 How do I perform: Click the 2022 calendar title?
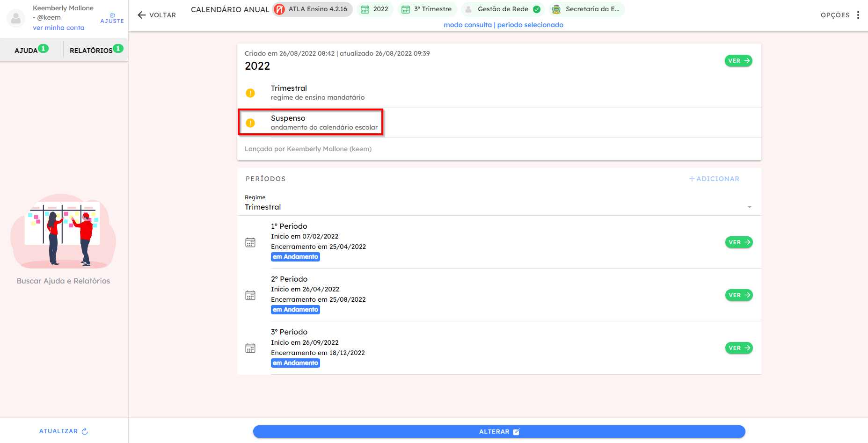click(x=257, y=66)
